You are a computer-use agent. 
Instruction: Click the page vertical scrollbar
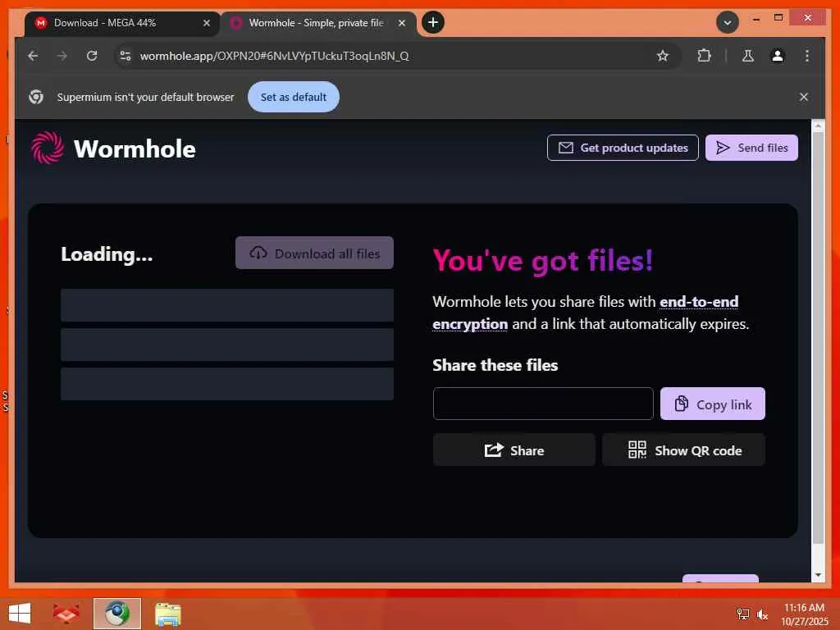coord(818,337)
